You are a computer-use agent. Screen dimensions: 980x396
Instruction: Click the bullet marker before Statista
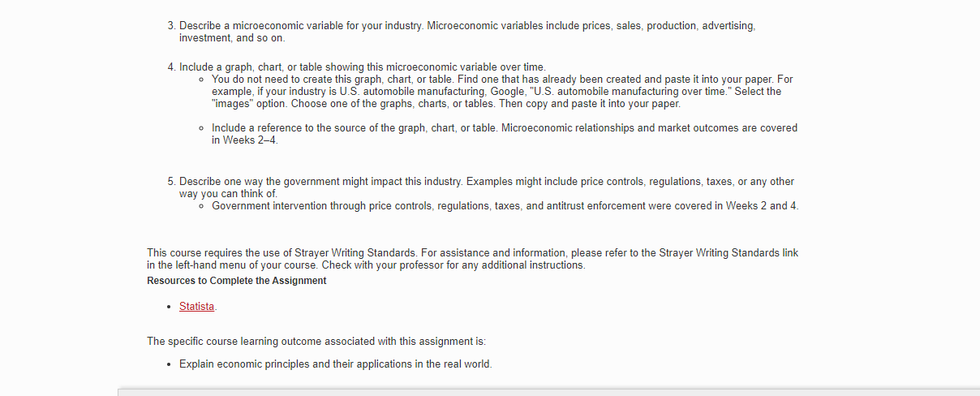168,308
